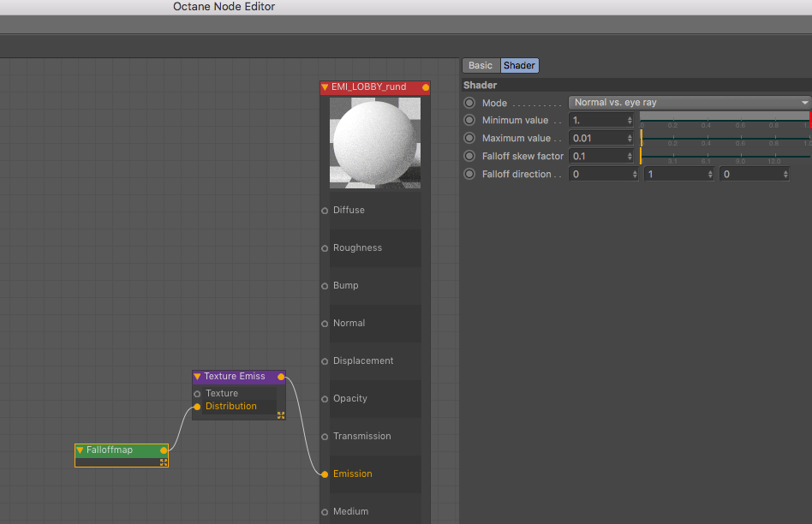Click the Medium input port
This screenshot has height=524, width=812.
[325, 512]
